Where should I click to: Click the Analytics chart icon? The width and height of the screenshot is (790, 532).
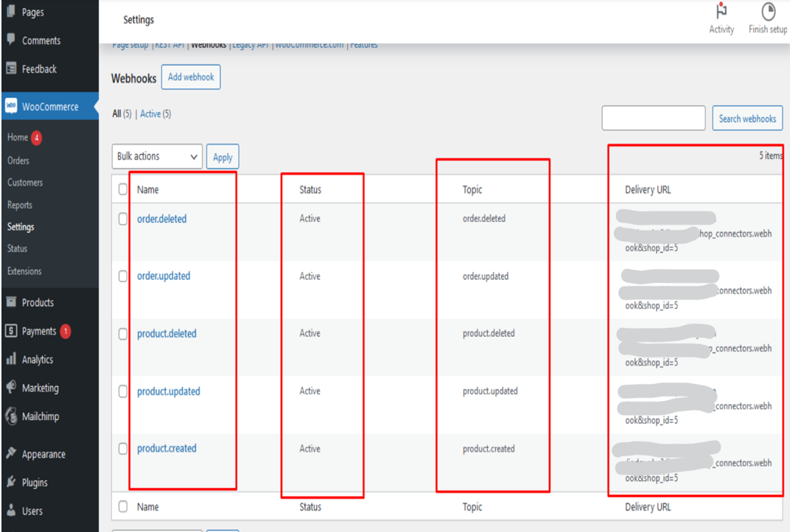10,360
